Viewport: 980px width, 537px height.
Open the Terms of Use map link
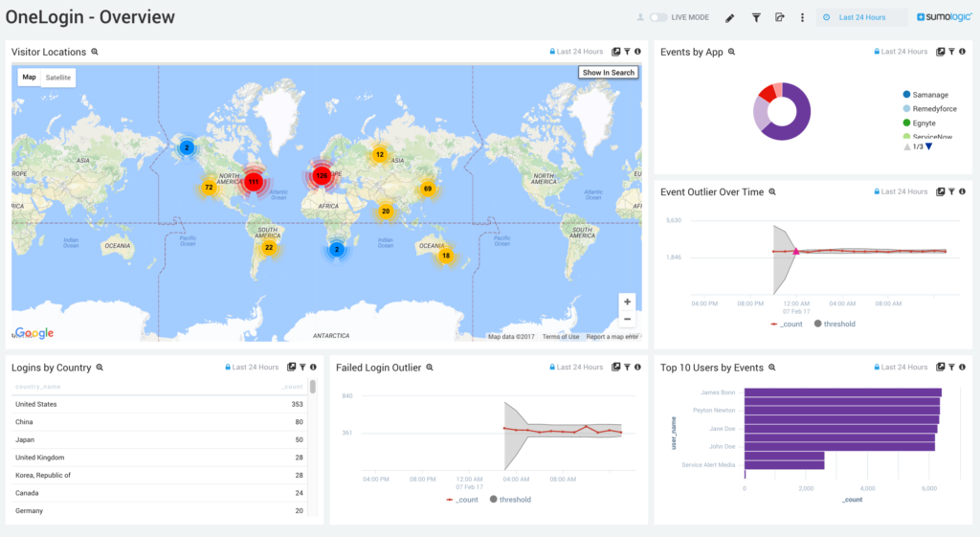tap(561, 337)
